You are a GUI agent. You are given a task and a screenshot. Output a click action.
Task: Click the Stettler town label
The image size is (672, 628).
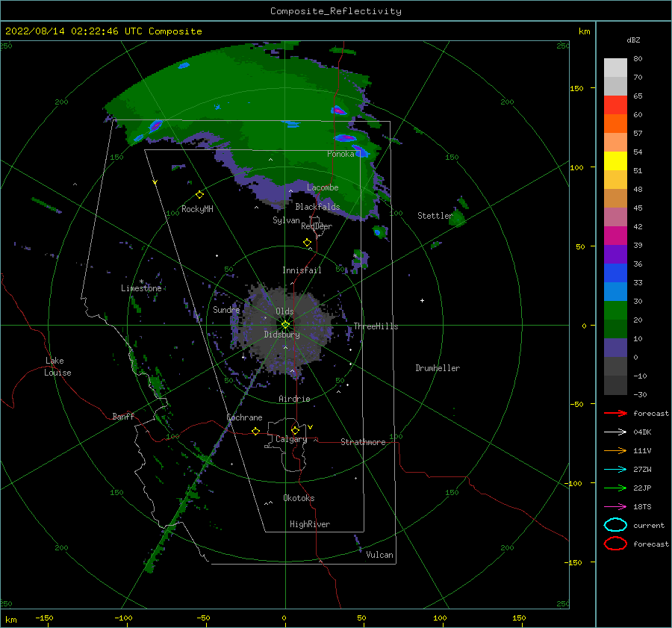click(x=435, y=216)
